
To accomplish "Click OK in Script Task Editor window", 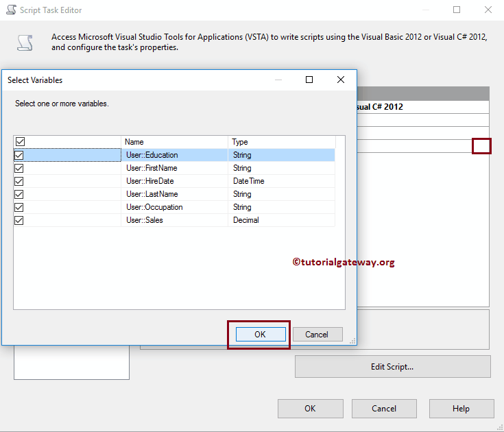I will point(310,409).
